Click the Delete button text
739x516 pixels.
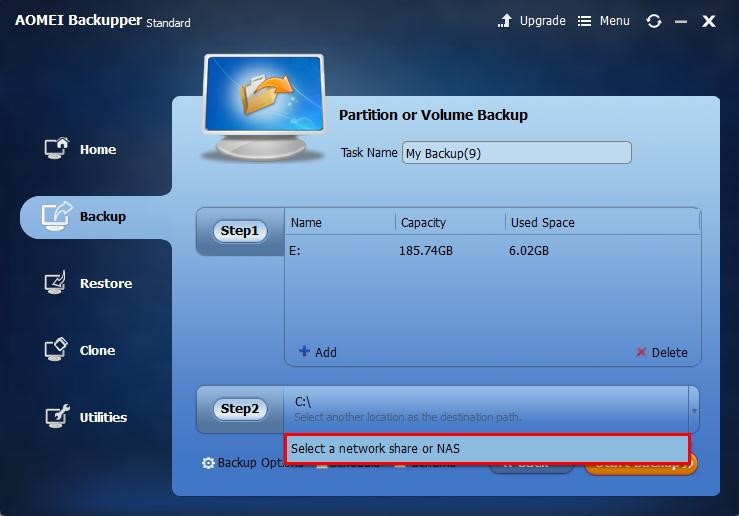669,352
